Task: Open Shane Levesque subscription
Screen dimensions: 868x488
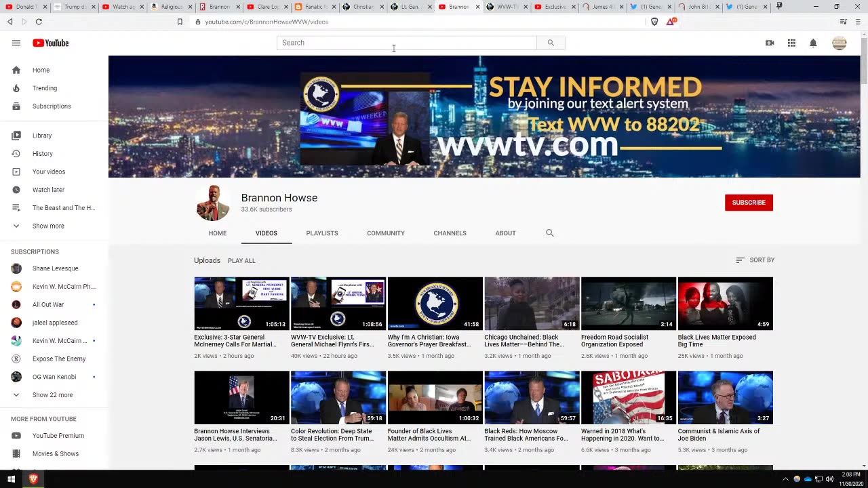Action: [54, 268]
